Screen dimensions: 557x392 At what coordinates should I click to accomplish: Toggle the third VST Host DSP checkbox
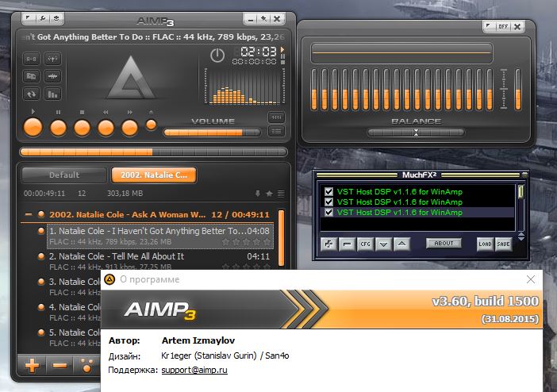(328, 212)
